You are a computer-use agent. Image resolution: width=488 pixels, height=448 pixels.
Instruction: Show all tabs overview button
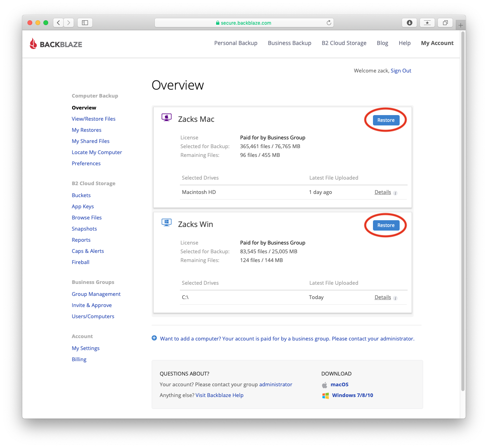[445, 23]
